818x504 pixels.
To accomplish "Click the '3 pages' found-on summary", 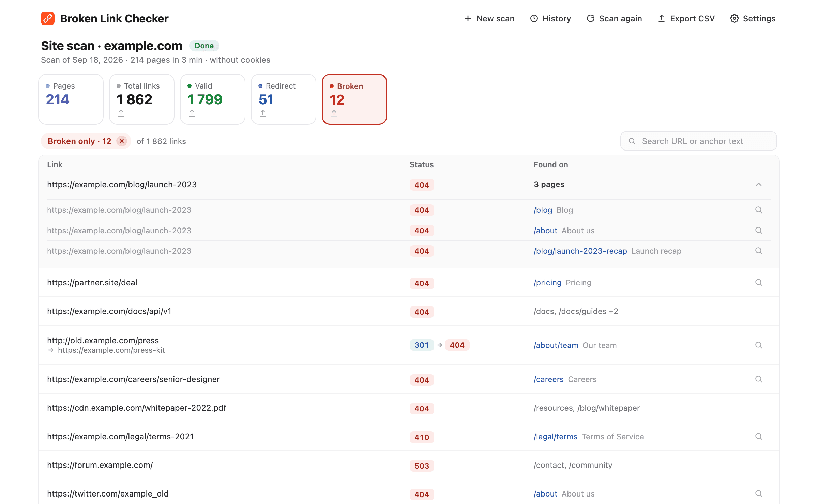I will (x=549, y=184).
